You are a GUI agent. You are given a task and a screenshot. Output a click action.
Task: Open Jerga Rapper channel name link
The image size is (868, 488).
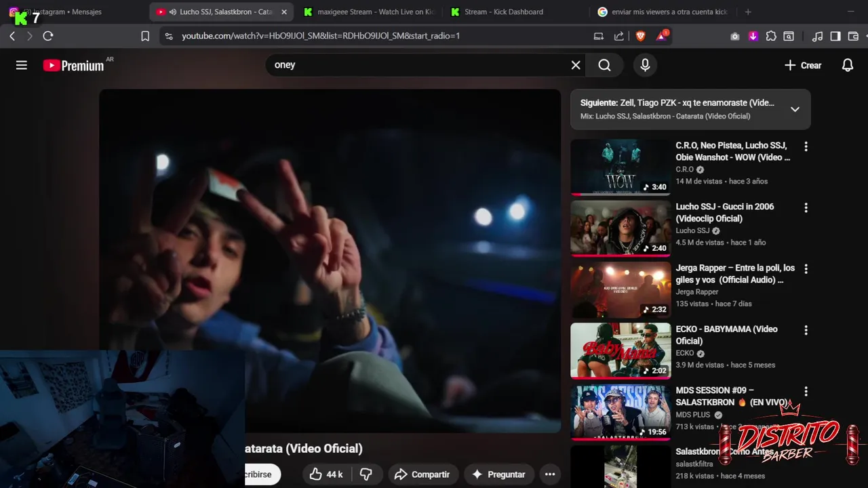pyautogui.click(x=697, y=291)
